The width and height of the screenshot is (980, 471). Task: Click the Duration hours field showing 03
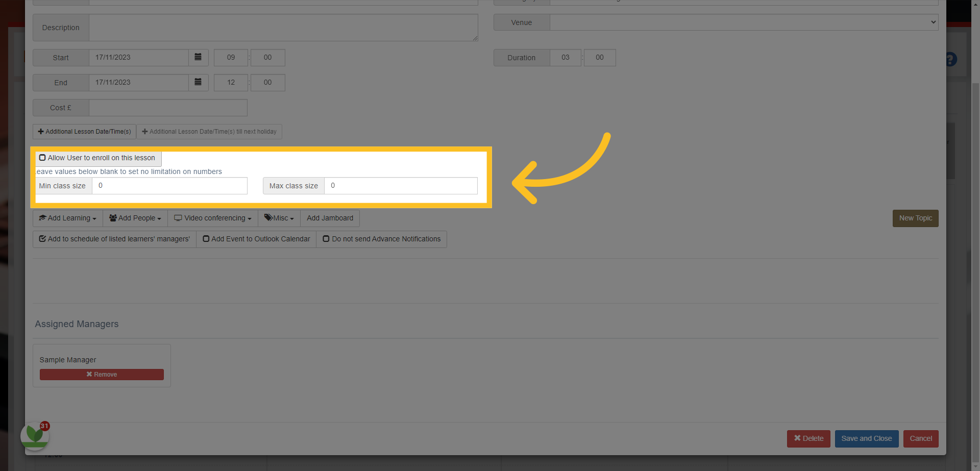[x=565, y=57]
